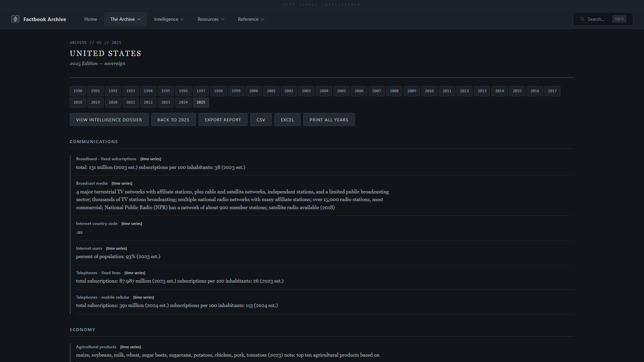Viewport: 644px width, 362px height.
Task: Expand The Archive dropdown menu
Action: pyautogui.click(x=125, y=19)
